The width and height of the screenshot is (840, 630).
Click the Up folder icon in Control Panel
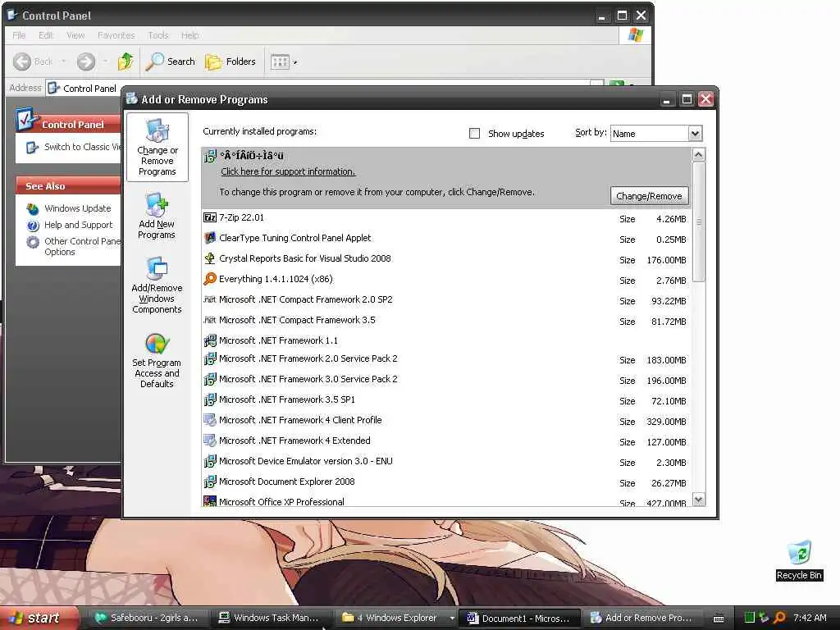(x=126, y=62)
